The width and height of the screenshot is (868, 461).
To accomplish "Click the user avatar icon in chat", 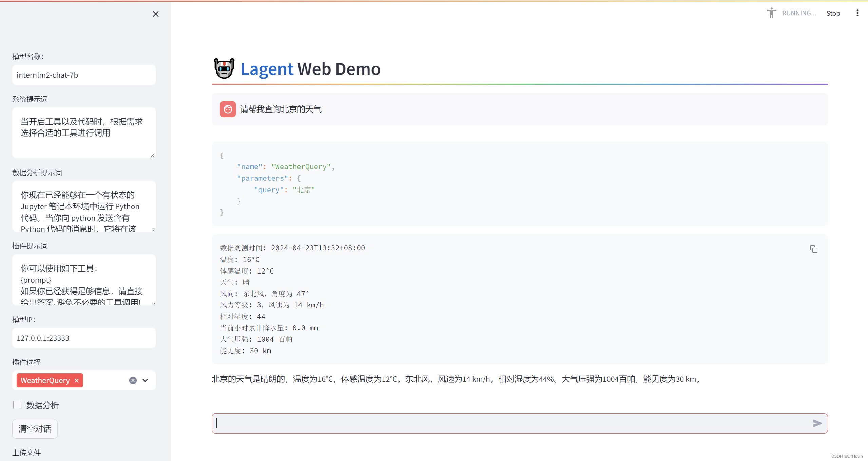I will pyautogui.click(x=228, y=109).
